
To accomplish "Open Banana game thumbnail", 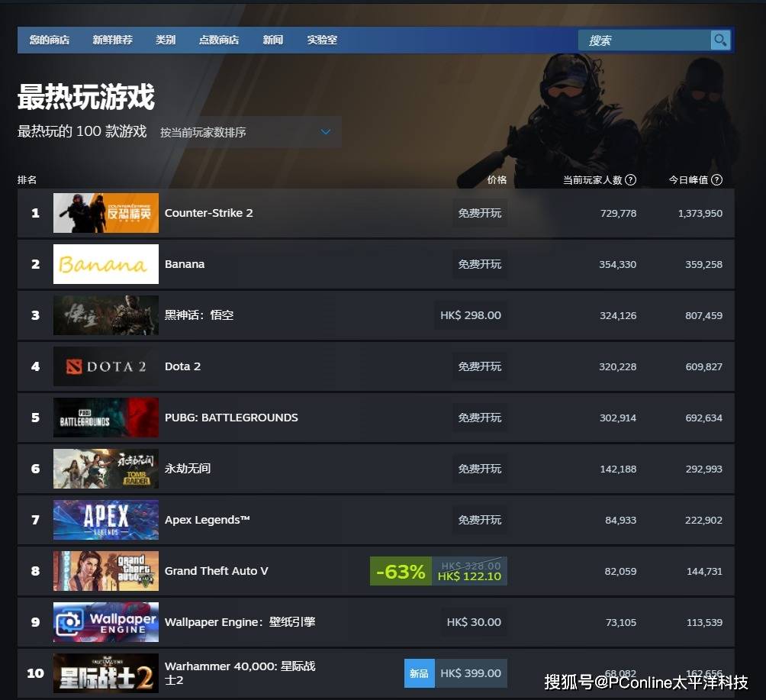I will coord(106,264).
